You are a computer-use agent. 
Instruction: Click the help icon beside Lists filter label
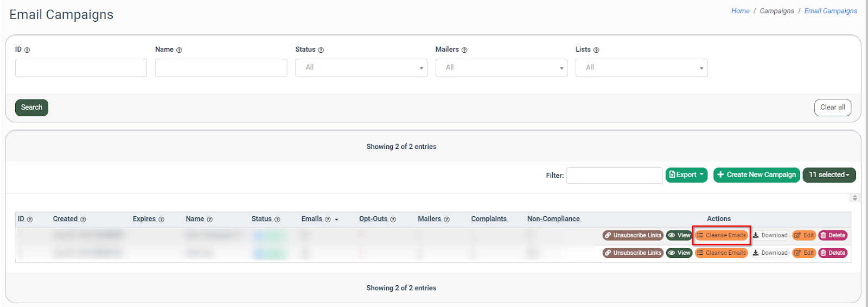pos(596,50)
